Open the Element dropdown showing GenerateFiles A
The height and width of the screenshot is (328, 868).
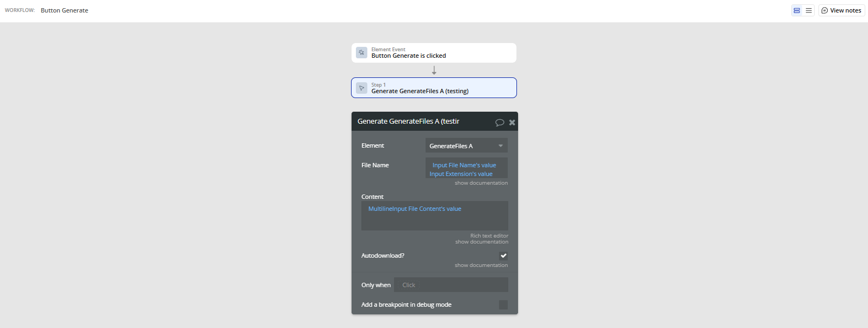[466, 145]
